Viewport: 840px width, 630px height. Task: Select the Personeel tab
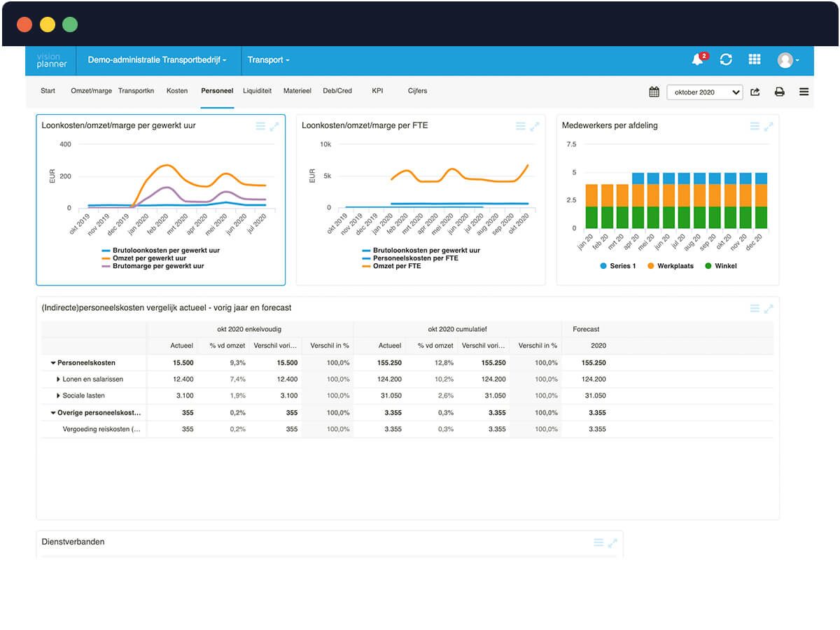click(217, 91)
